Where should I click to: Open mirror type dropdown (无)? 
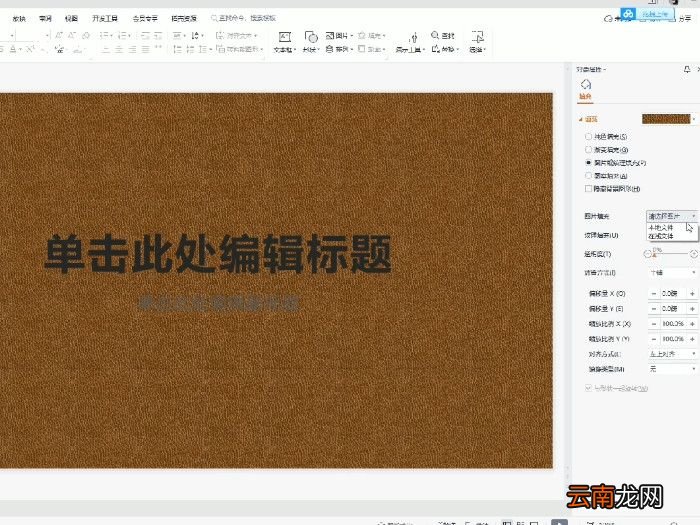[x=672, y=369]
